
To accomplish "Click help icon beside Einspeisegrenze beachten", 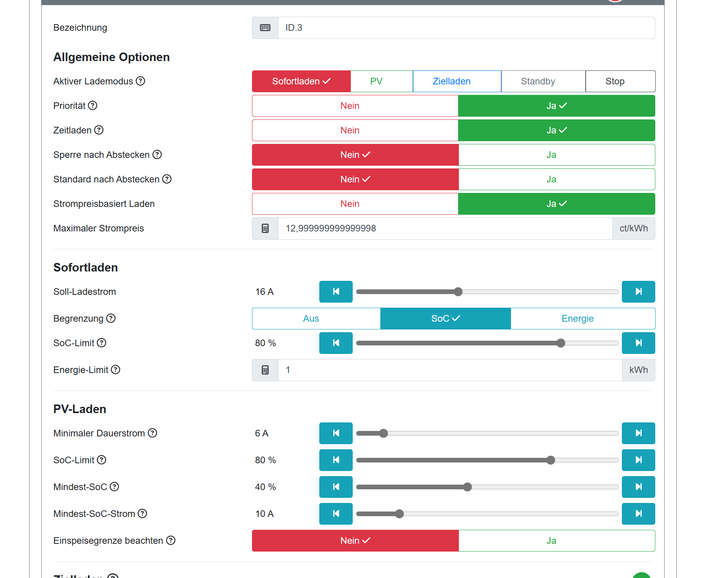I will pos(171,540).
